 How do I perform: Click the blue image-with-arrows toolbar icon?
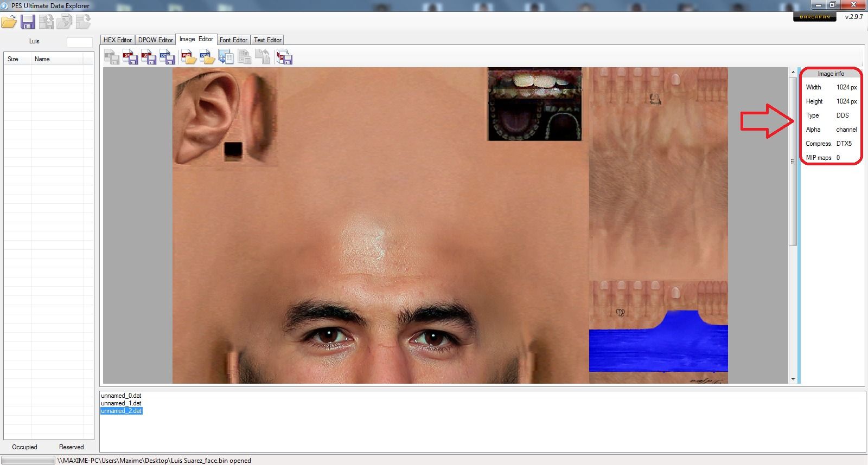pyautogui.click(x=226, y=57)
